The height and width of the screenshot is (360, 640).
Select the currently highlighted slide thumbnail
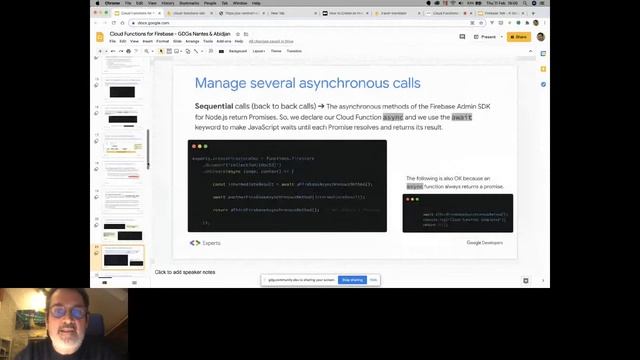point(123,257)
